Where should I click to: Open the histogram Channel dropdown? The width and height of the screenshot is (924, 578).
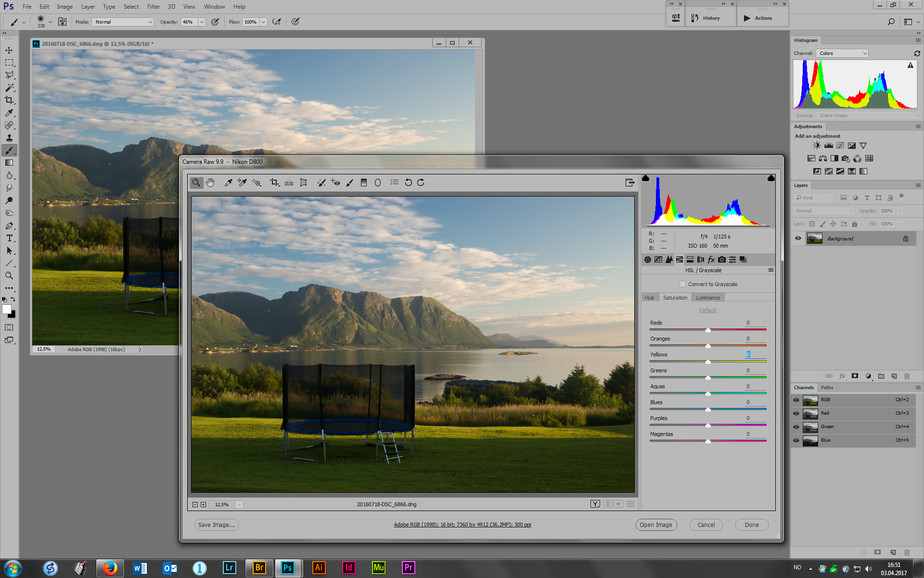point(842,53)
